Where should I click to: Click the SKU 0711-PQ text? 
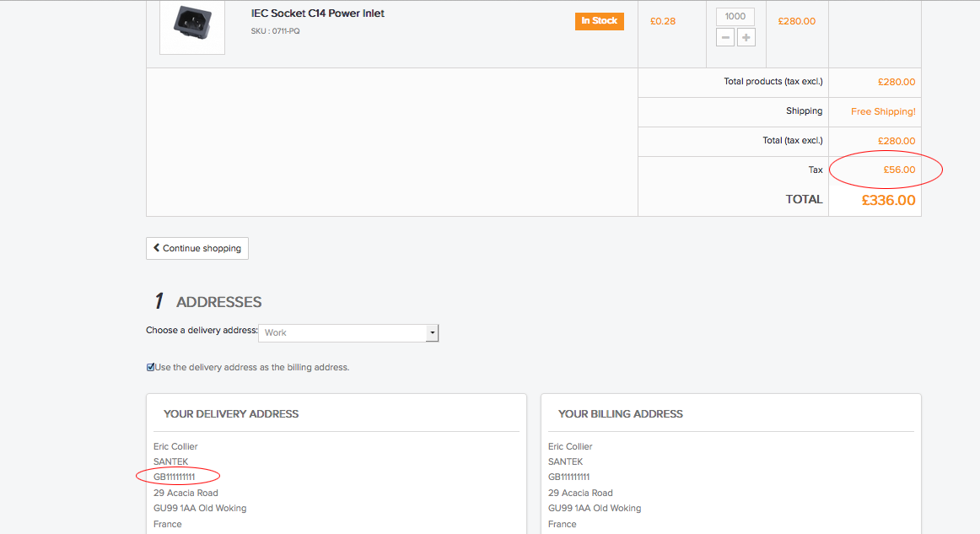[275, 31]
